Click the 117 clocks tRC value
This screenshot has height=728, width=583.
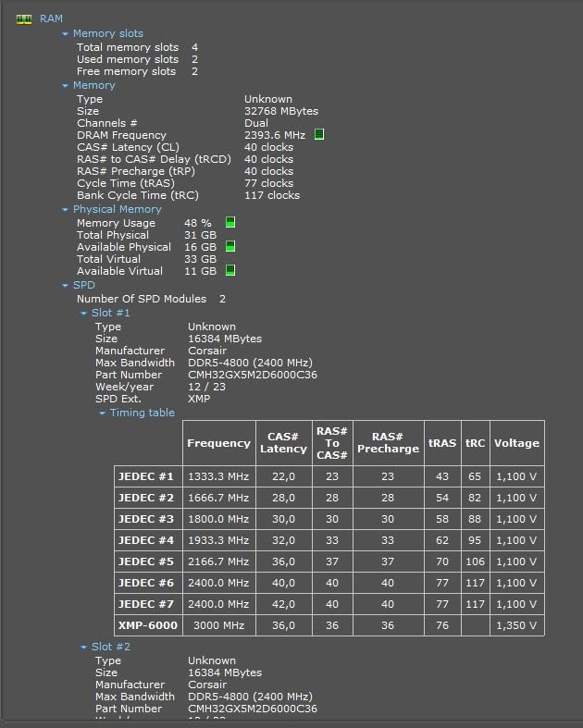(272, 196)
